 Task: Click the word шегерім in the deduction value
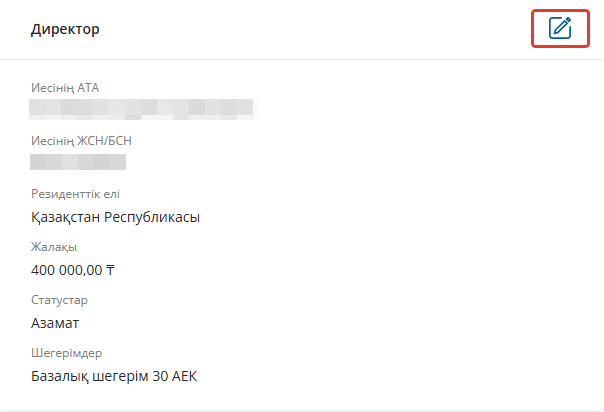coord(120,377)
